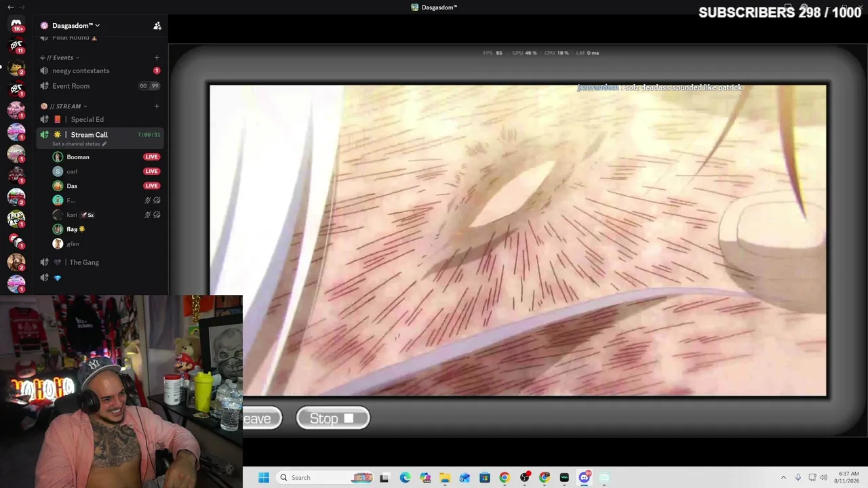Watch carl's LIVE stream badge
The height and width of the screenshot is (488, 868).
click(x=151, y=171)
